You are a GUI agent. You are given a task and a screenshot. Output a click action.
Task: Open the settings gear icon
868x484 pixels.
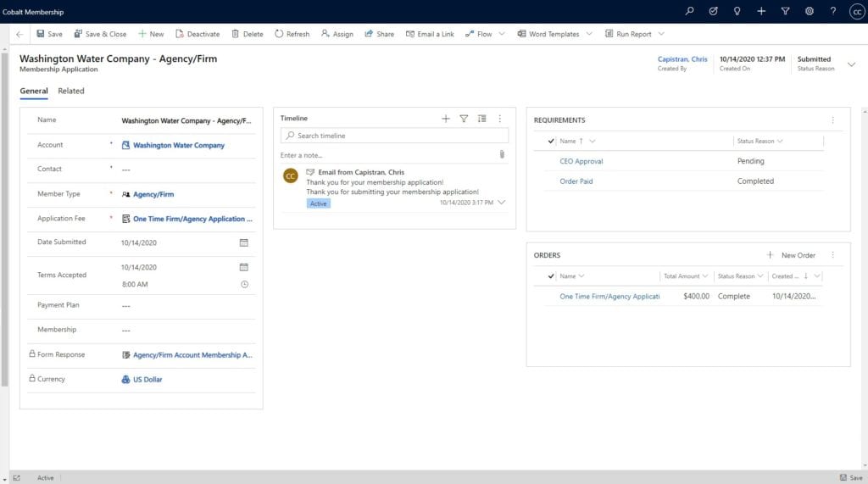click(810, 11)
